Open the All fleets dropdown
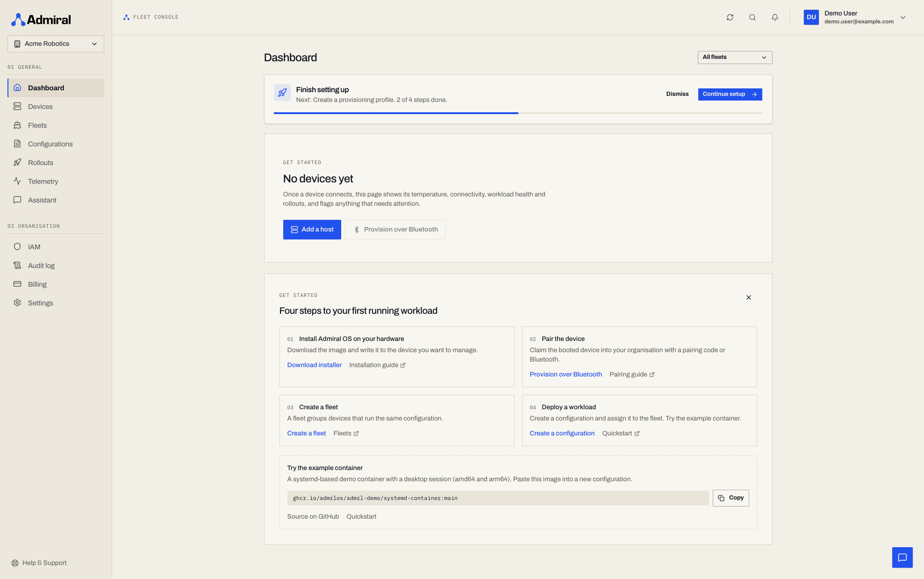Viewport: 924px width, 579px height. [735, 58]
